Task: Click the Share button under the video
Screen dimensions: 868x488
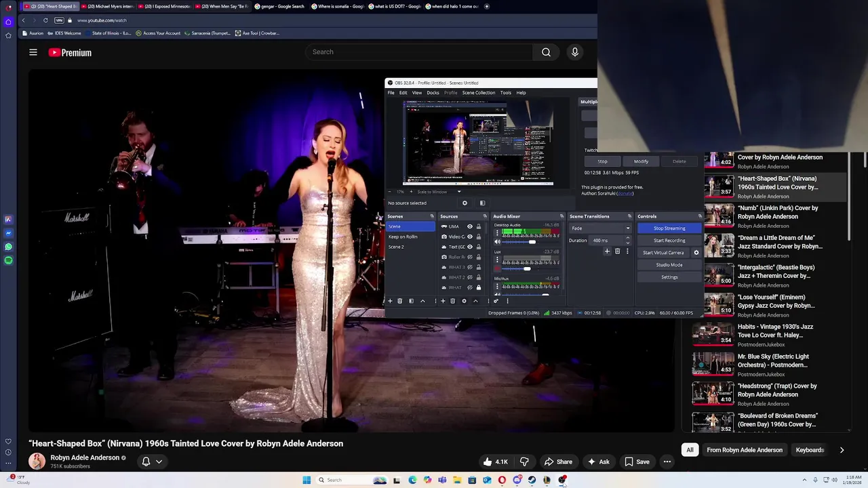Action: tap(558, 462)
